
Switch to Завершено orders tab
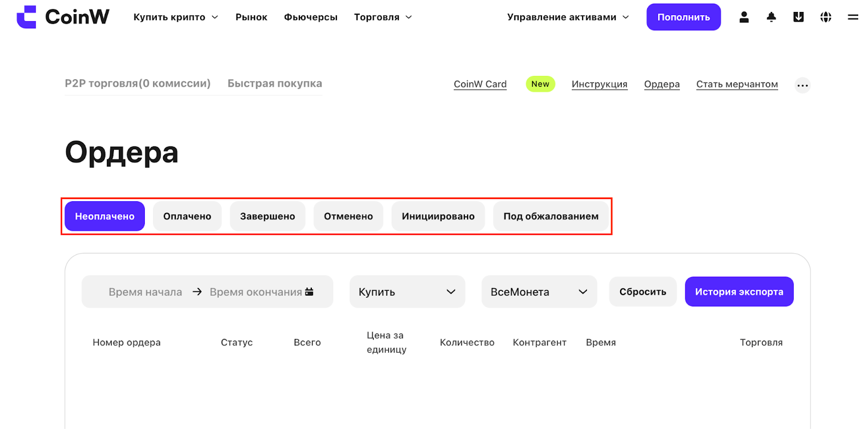point(267,216)
